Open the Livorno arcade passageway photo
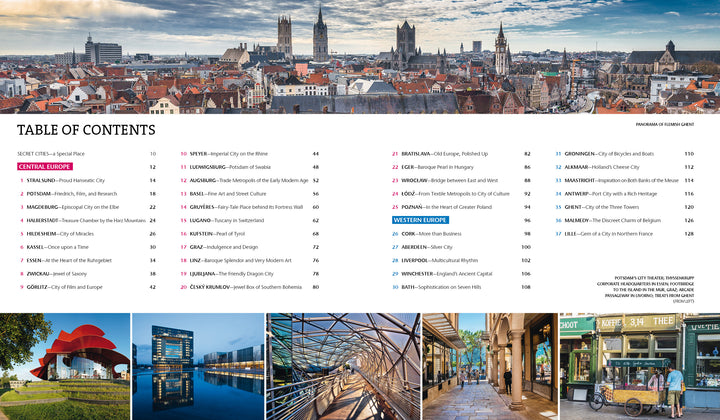This screenshot has width=720, height=420. [490, 366]
